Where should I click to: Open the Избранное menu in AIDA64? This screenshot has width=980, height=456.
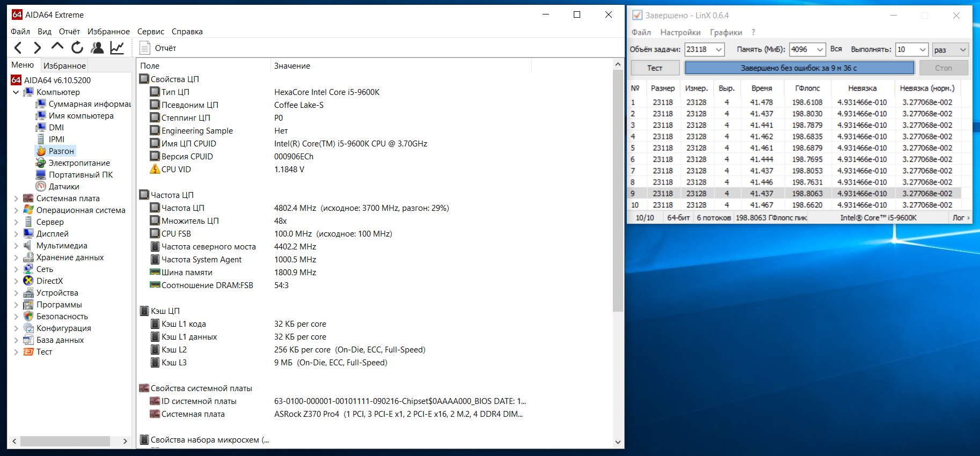108,32
